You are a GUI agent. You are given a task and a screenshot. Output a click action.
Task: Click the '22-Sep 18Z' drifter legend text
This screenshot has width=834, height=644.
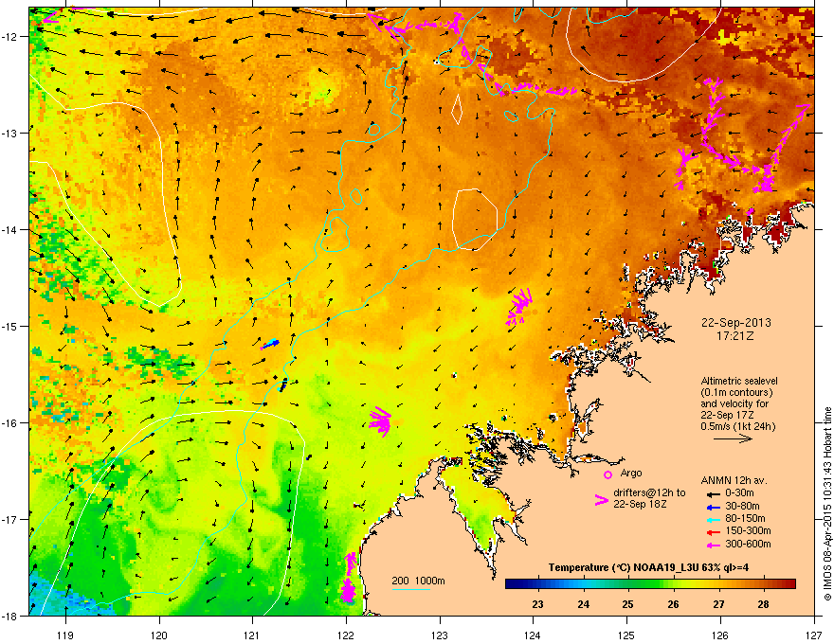point(640,504)
